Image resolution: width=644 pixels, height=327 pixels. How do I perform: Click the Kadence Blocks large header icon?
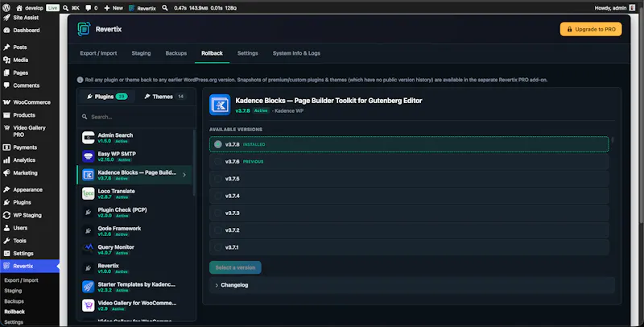pos(220,105)
